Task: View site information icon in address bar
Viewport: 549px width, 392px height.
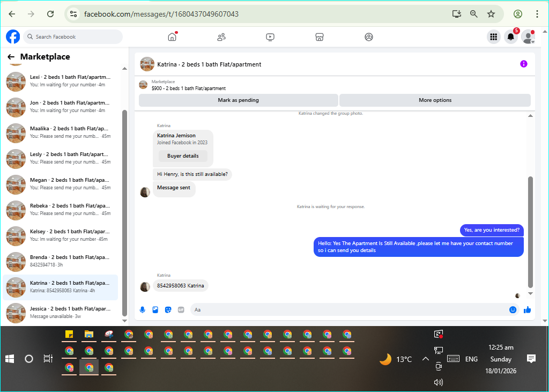Action: coord(73,14)
